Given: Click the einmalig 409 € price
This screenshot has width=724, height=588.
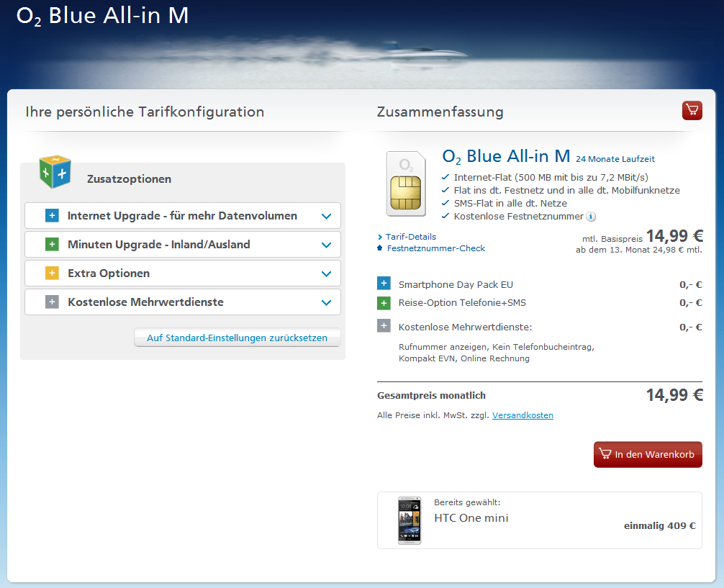Looking at the screenshot, I should (x=659, y=525).
